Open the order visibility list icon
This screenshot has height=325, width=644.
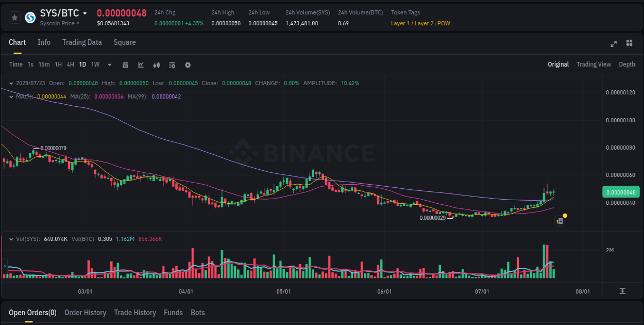click(x=172, y=65)
